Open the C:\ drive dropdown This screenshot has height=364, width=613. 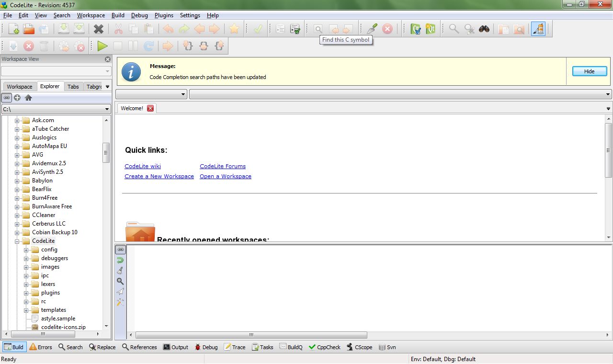click(107, 109)
